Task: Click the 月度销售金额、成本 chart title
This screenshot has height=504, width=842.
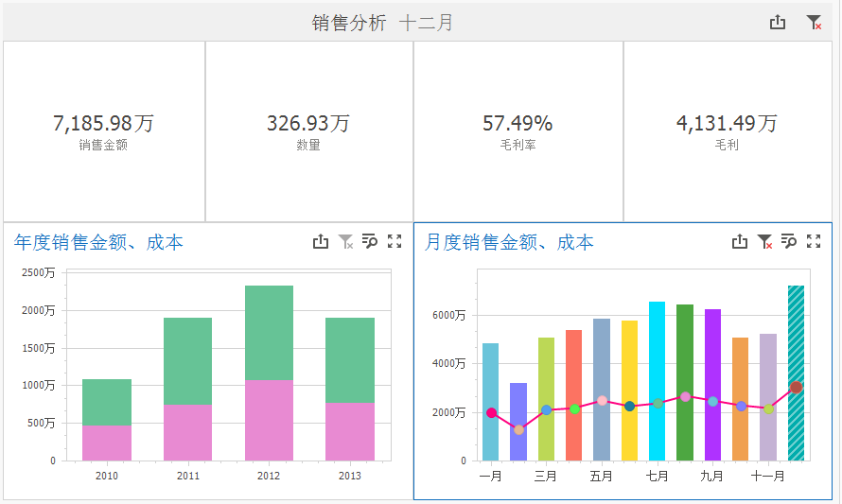Action: (x=509, y=243)
